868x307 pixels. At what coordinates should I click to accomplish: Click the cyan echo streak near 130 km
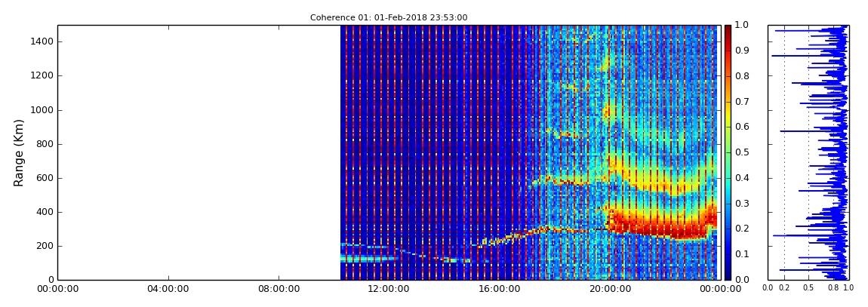(368, 258)
